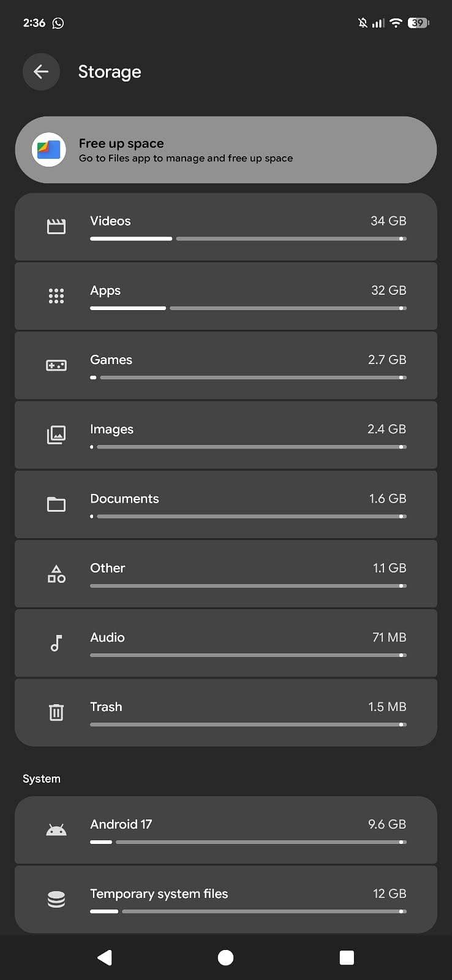
Task: Tap the 9.6 GB Android size
Action: pos(387,824)
